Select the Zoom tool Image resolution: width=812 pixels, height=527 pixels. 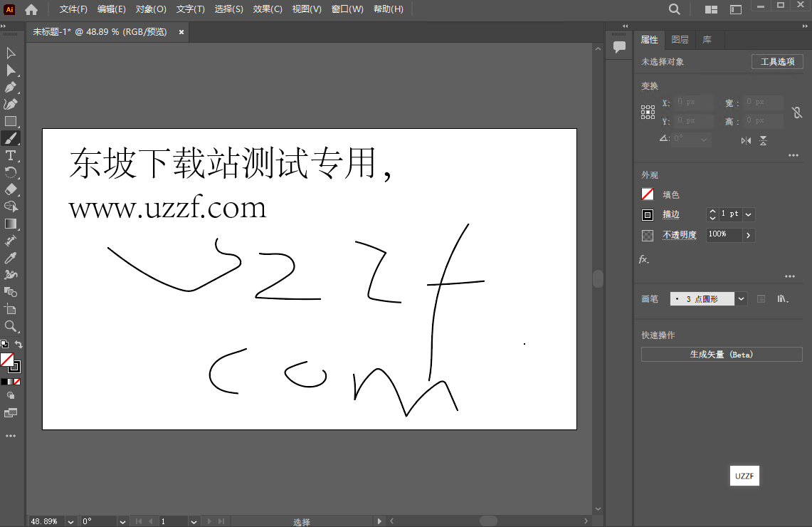(x=10, y=326)
